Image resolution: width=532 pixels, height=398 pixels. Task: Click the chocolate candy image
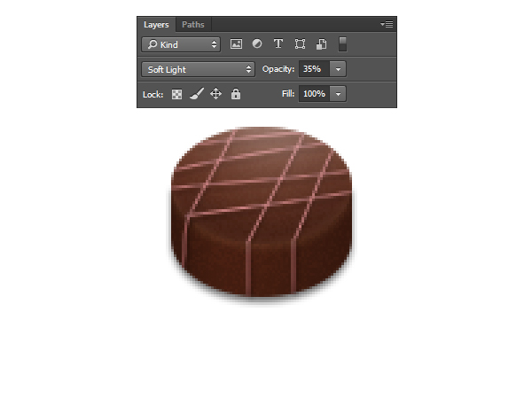click(x=261, y=213)
